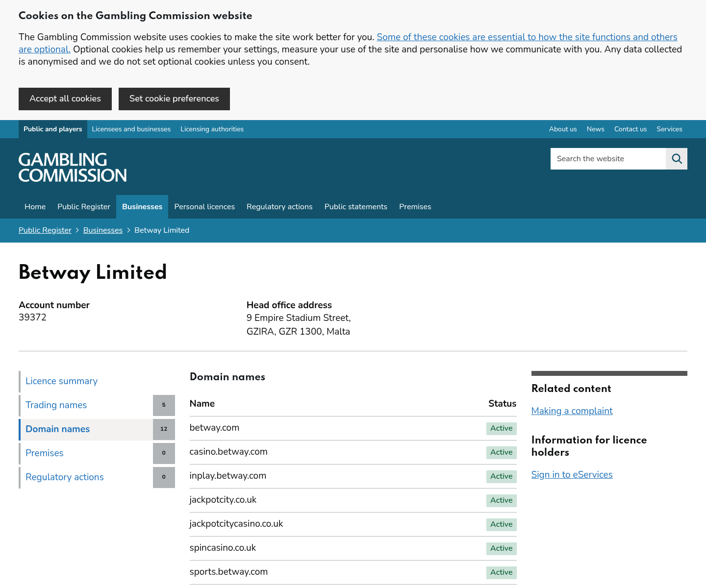
Task: Click jackpotcity.co.uk in the domain list
Action: coord(223,500)
